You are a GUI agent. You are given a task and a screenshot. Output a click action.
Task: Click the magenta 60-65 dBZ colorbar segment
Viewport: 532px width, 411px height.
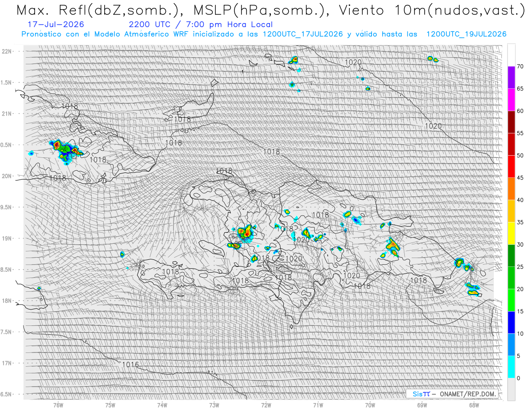pyautogui.click(x=511, y=100)
